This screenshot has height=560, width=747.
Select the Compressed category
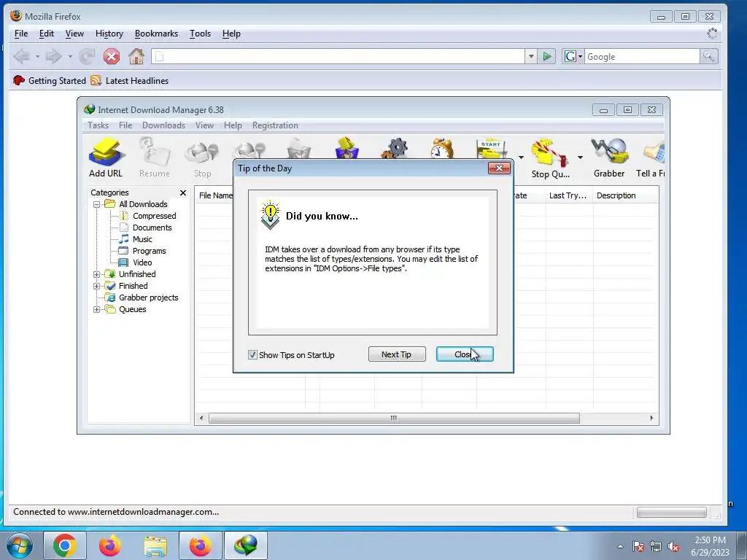(x=155, y=216)
